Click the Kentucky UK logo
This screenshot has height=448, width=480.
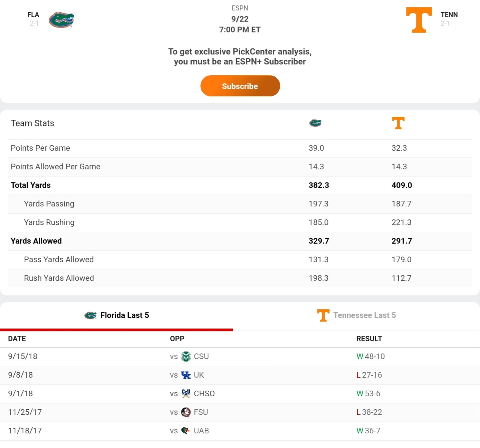tap(186, 375)
